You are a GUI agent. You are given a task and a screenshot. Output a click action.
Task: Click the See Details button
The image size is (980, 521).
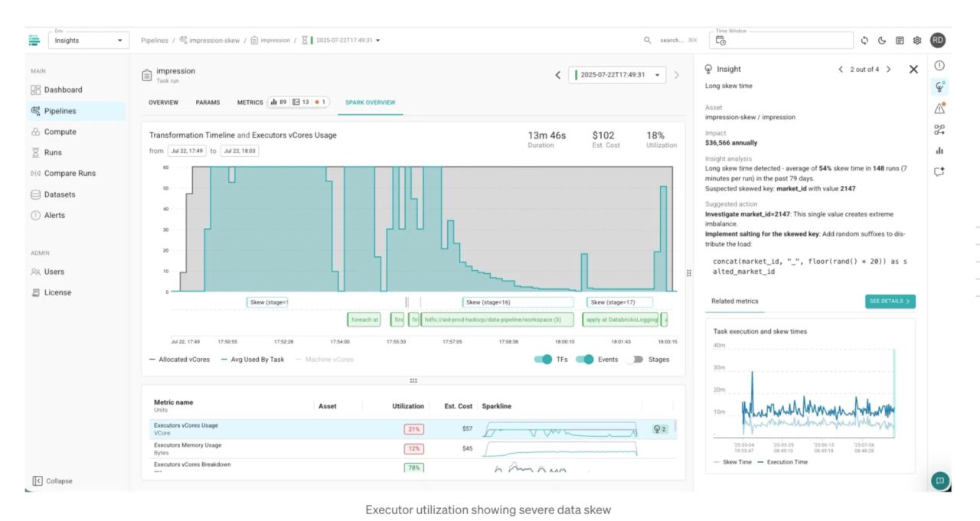pyautogui.click(x=890, y=301)
